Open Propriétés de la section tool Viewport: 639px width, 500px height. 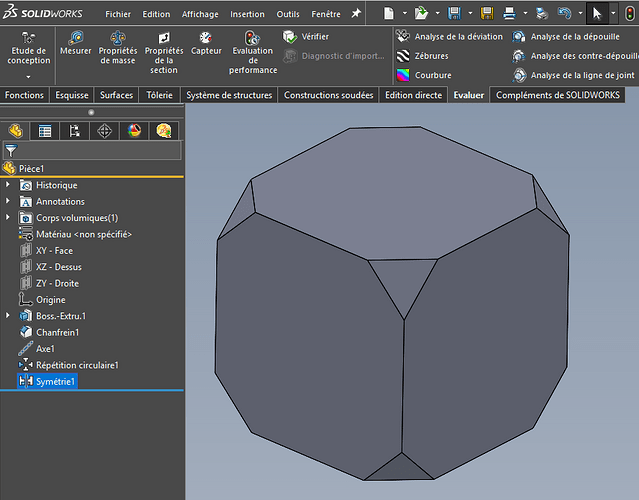pyautogui.click(x=164, y=53)
